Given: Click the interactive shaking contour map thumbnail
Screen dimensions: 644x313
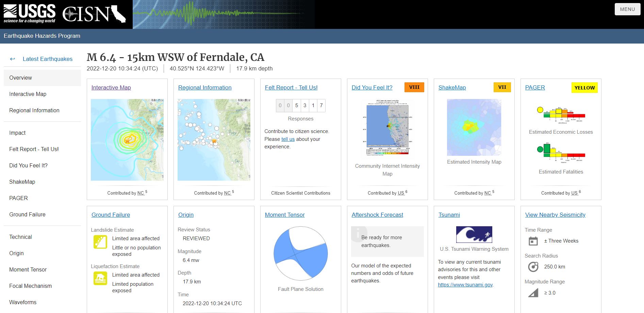Looking at the screenshot, I should coord(127,140).
